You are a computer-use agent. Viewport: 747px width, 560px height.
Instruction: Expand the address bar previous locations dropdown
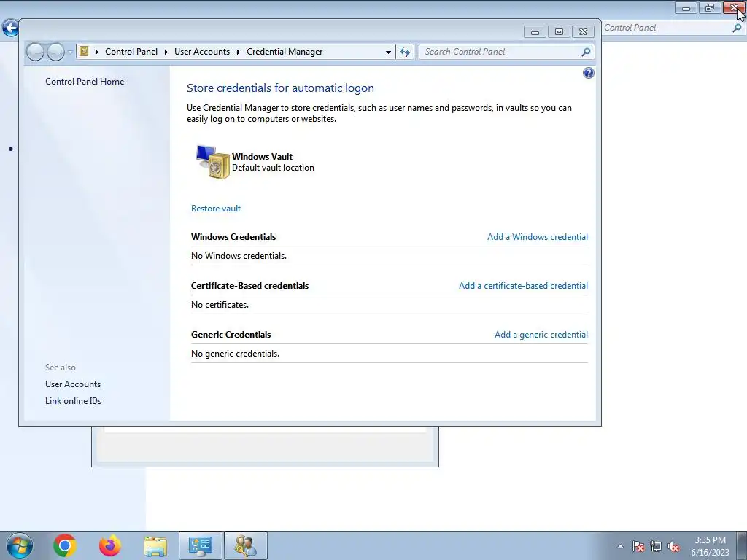(388, 52)
